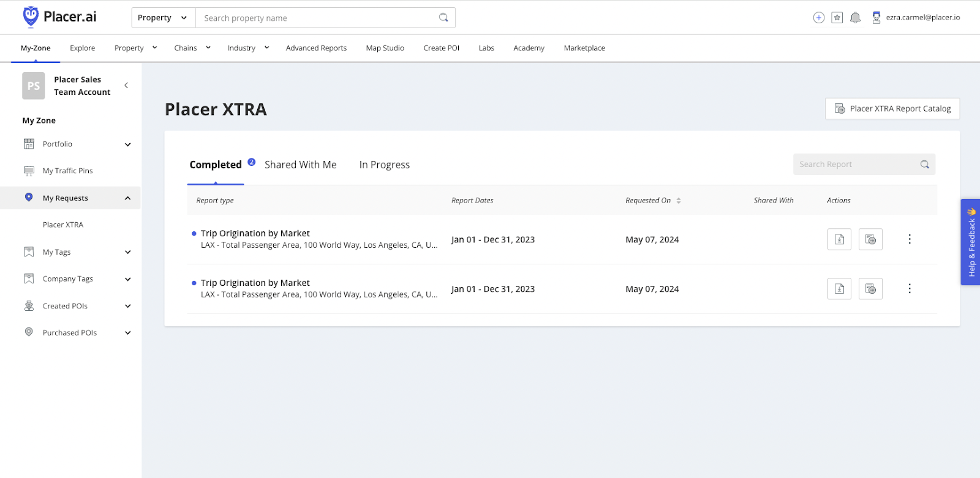
Task: Open Map Studio from the nav bar
Action: pyautogui.click(x=385, y=48)
